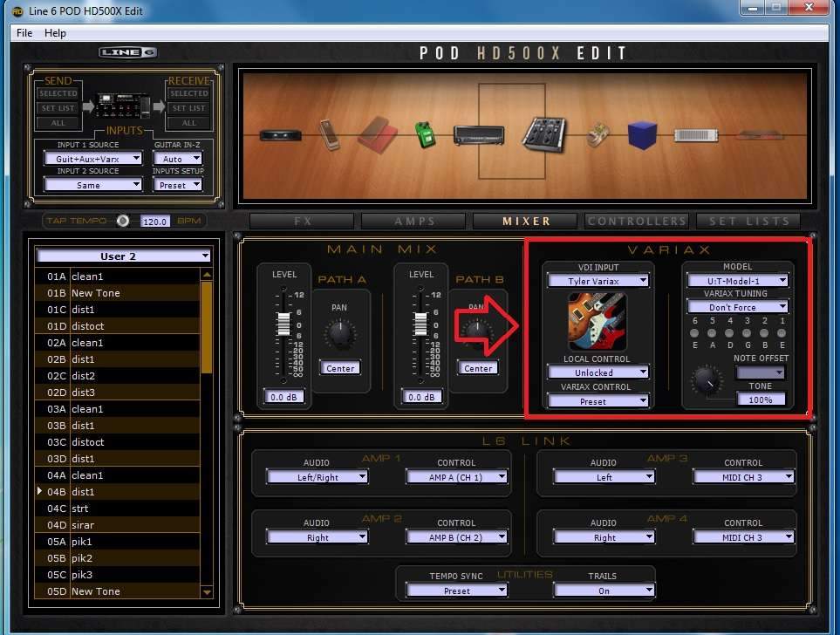This screenshot has height=635, width=840.
Task: Click string 1 high E tuning indicator
Action: (782, 333)
